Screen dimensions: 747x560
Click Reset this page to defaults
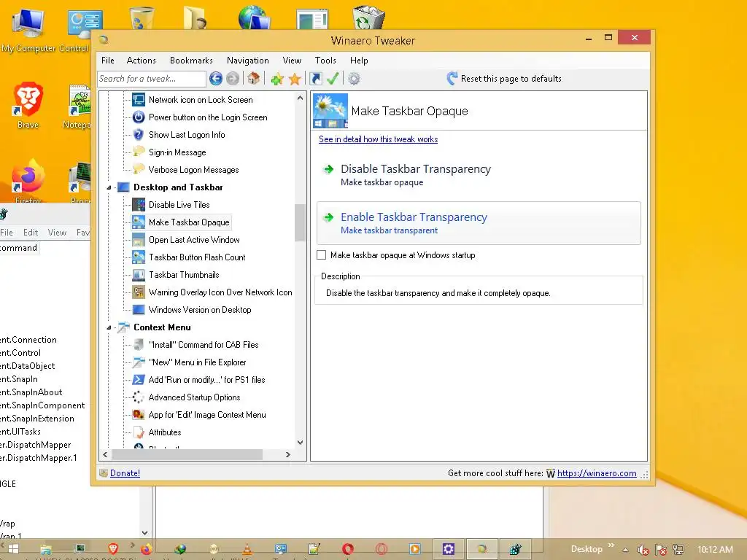tap(504, 79)
